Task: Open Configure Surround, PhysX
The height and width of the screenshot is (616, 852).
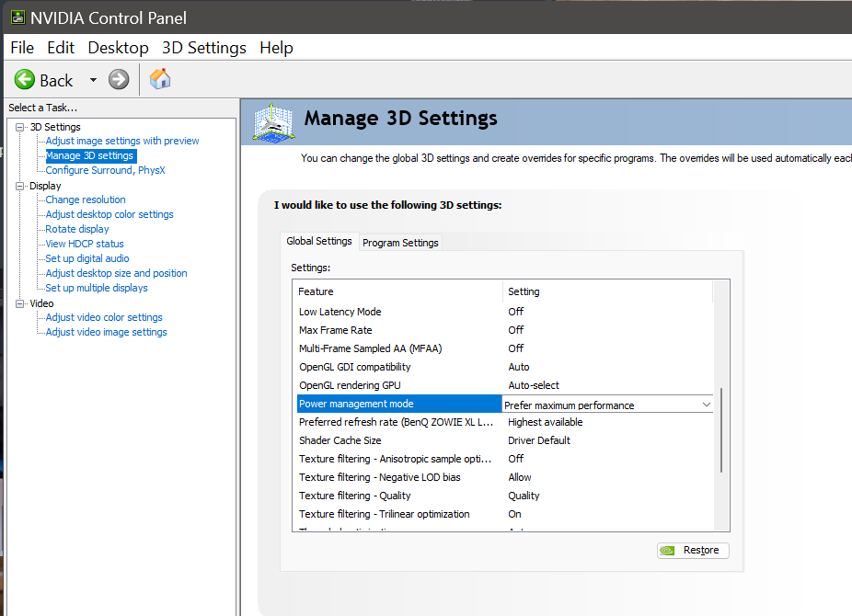Action: (x=106, y=170)
